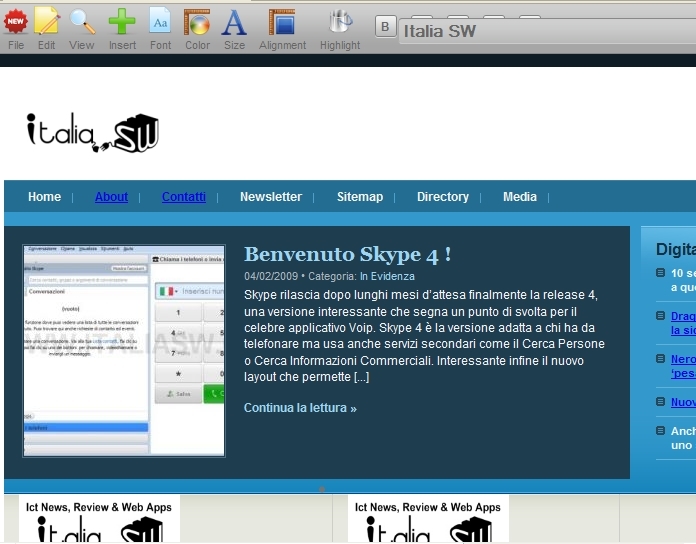The width and height of the screenshot is (696, 544).
Task: Select the Highlight marker icon
Action: coord(340,22)
